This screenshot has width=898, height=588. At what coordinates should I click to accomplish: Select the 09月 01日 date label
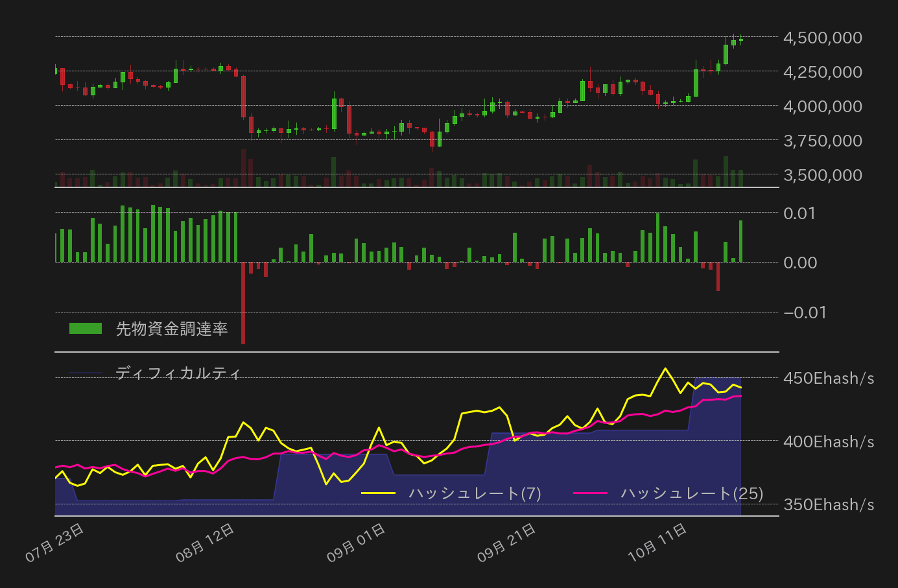[x=356, y=543]
